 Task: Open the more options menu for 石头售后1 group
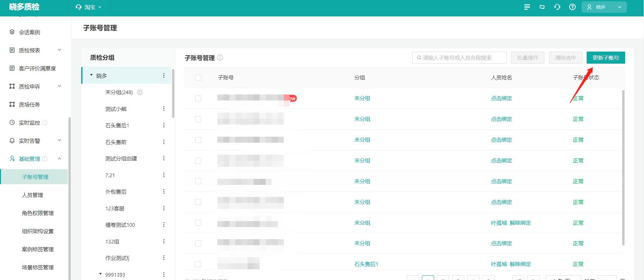pyautogui.click(x=164, y=125)
